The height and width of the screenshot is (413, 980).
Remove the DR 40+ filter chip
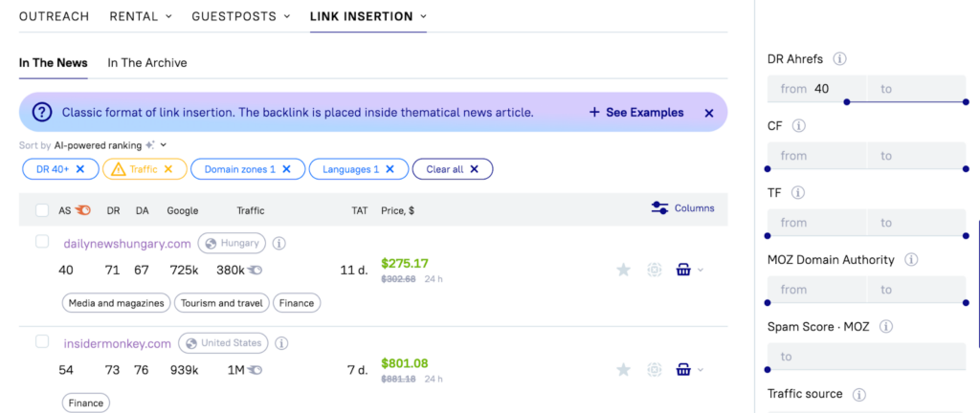[80, 169]
